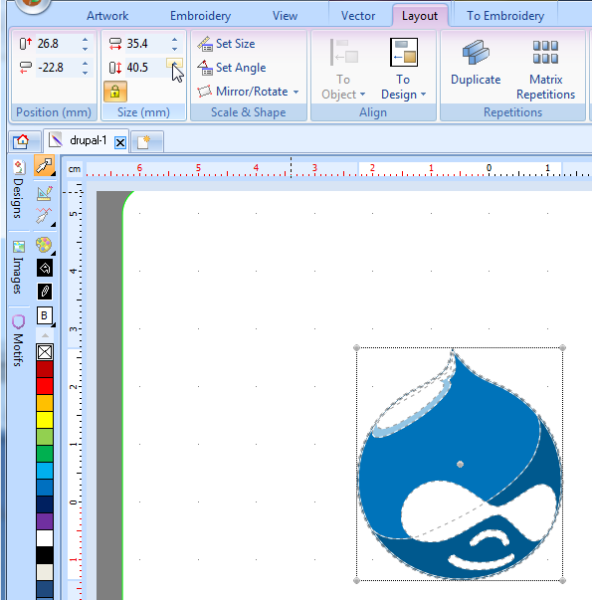This screenshot has height=600, width=592.
Task: Select the no-color swatch
Action: [x=45, y=352]
